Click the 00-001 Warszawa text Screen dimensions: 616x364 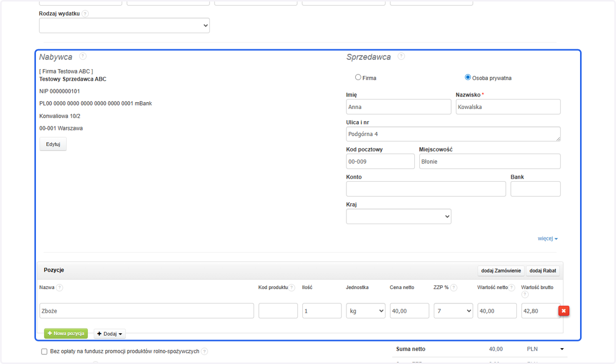[61, 128]
